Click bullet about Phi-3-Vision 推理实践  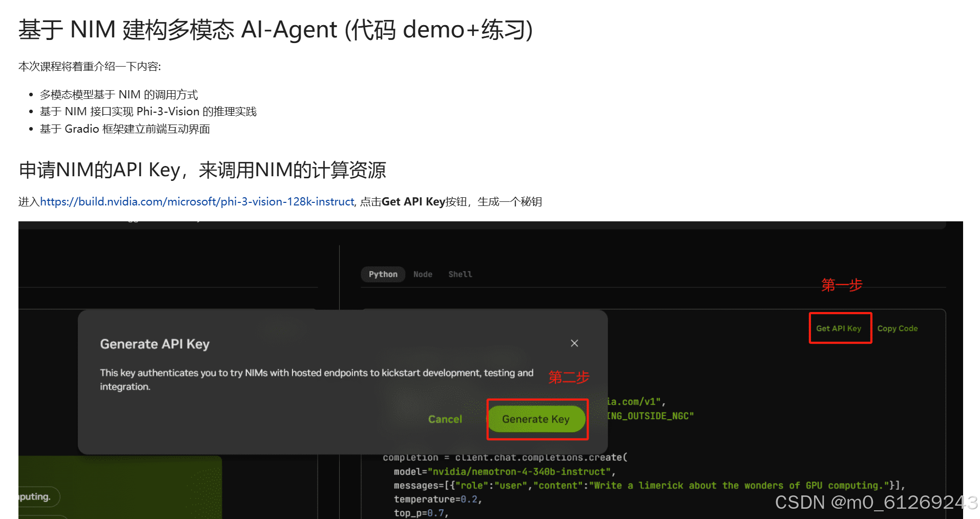coord(148,112)
